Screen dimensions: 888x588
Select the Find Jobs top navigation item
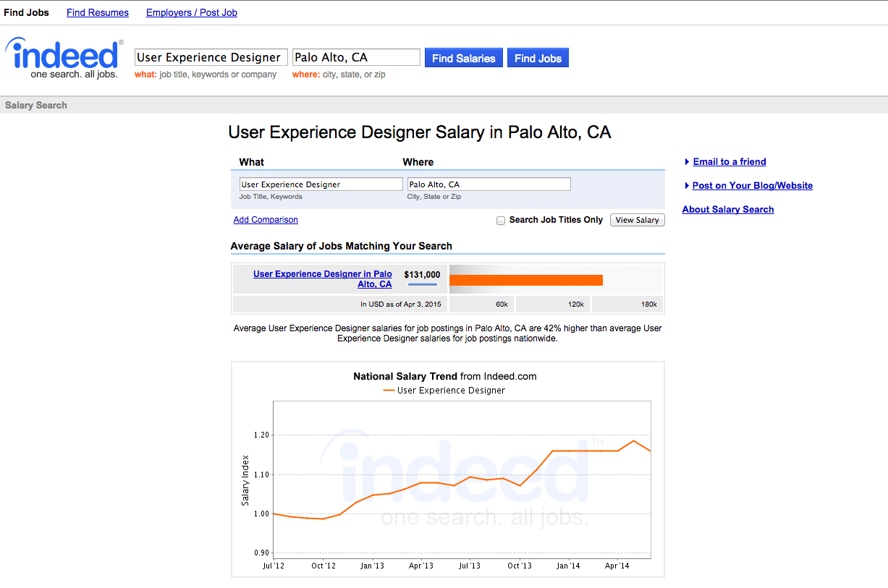pyautogui.click(x=27, y=12)
